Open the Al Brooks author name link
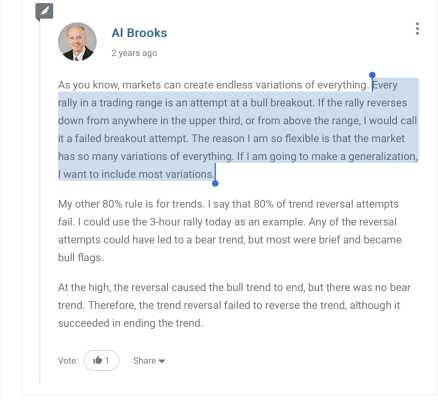Image resolution: width=438 pixels, height=400 pixels. (139, 33)
